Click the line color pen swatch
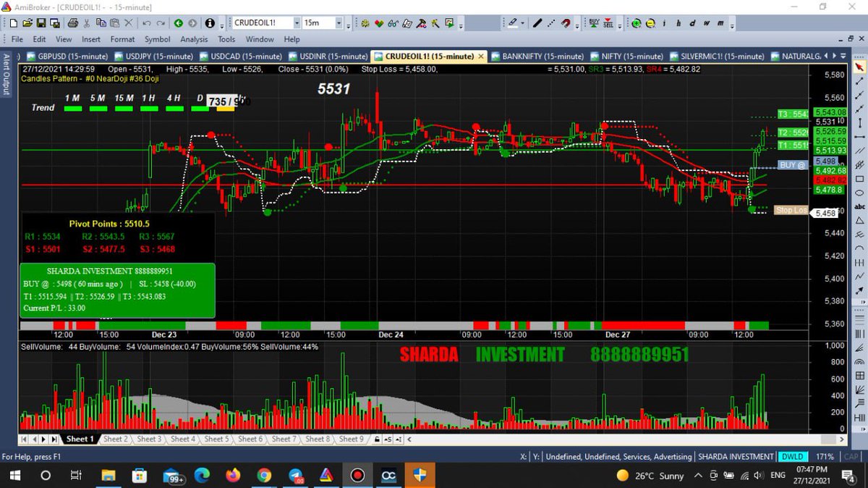 (x=511, y=23)
